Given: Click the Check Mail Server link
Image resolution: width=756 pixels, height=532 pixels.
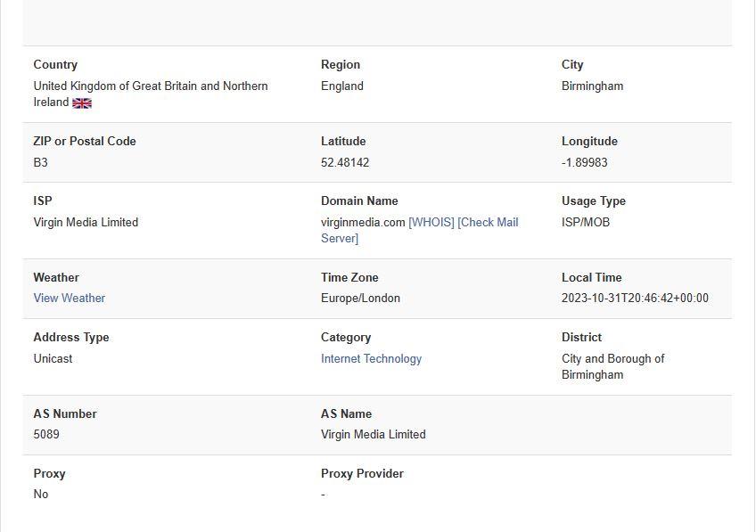Looking at the screenshot, I should click(x=487, y=223).
